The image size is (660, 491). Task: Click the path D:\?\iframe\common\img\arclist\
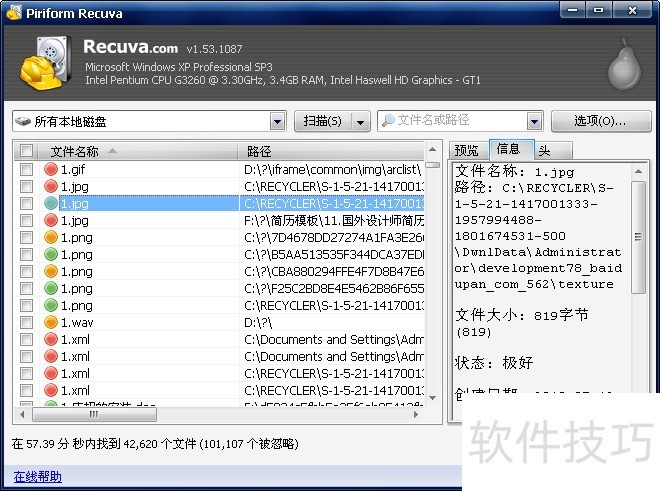click(332, 169)
